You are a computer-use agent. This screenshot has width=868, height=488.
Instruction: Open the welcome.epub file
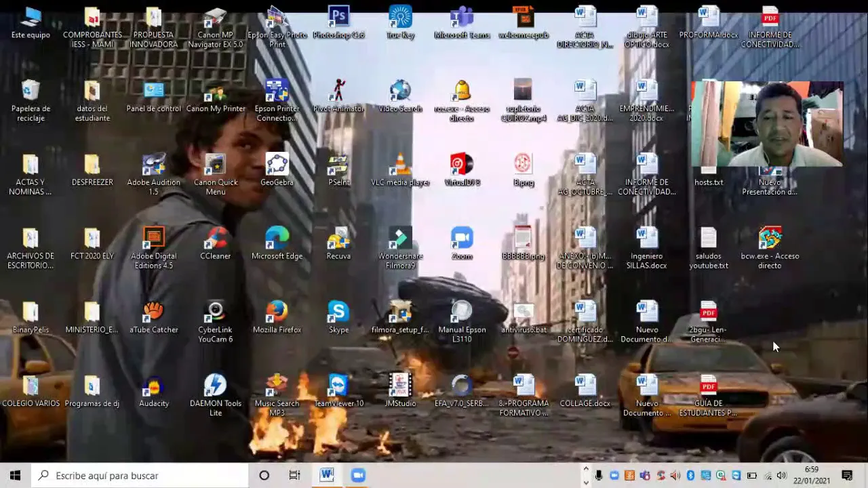[524, 22]
